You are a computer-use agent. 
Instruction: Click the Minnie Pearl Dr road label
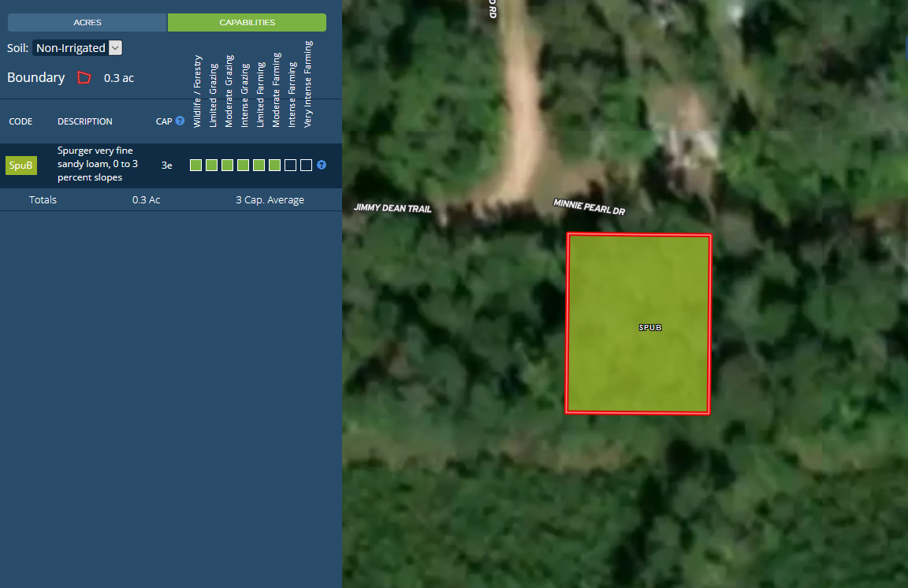point(589,207)
